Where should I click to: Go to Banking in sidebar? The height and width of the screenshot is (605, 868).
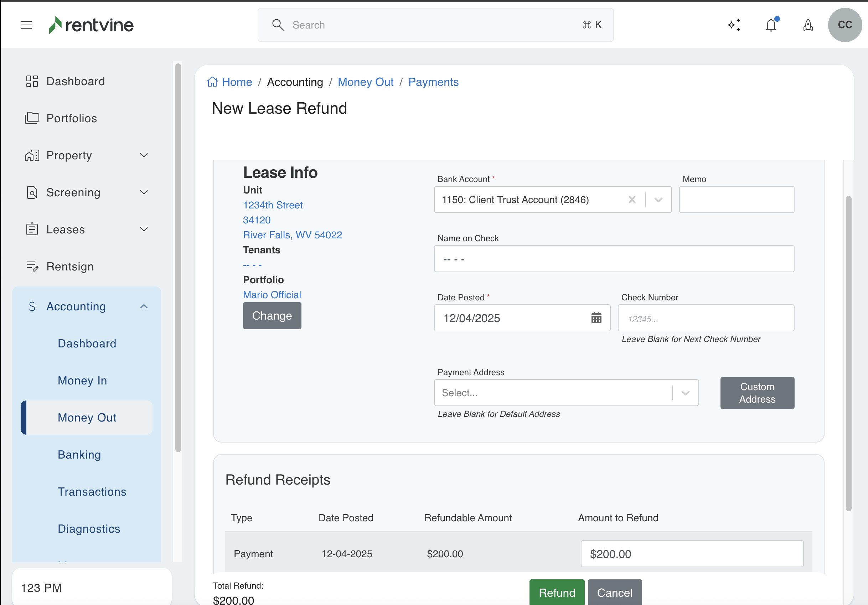click(79, 455)
